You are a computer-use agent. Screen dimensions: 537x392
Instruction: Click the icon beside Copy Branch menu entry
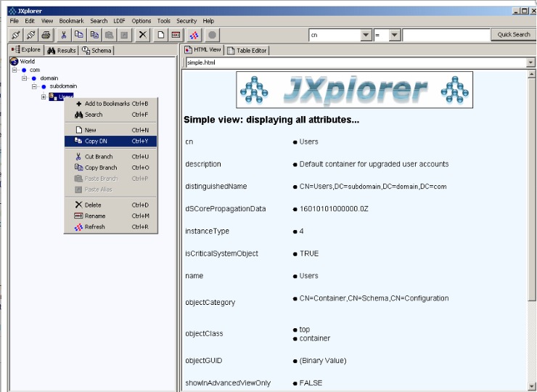79,168
